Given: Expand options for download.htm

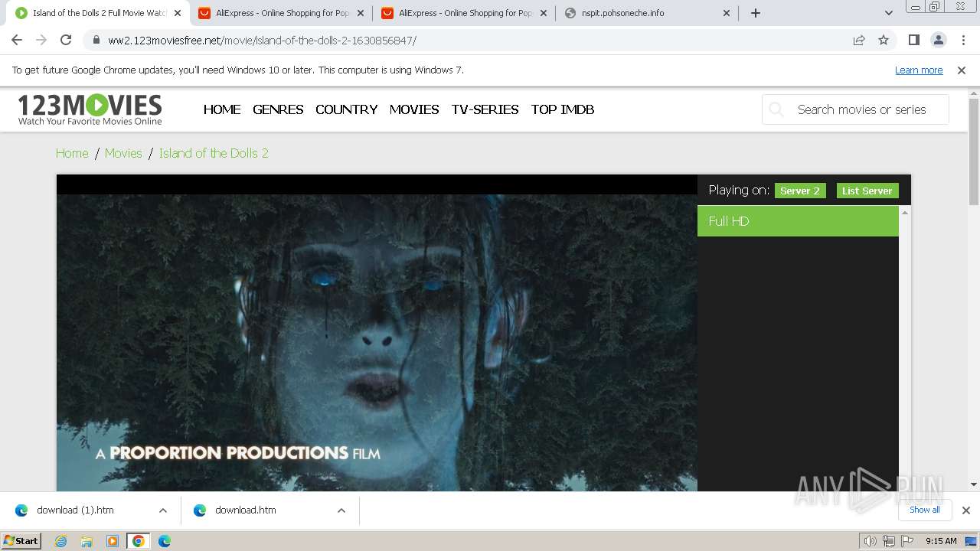Looking at the screenshot, I should (x=341, y=510).
